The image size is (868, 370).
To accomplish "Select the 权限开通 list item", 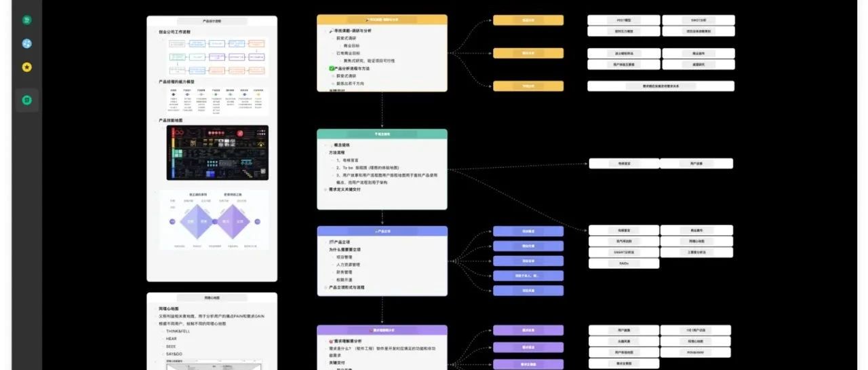I will [344, 280].
